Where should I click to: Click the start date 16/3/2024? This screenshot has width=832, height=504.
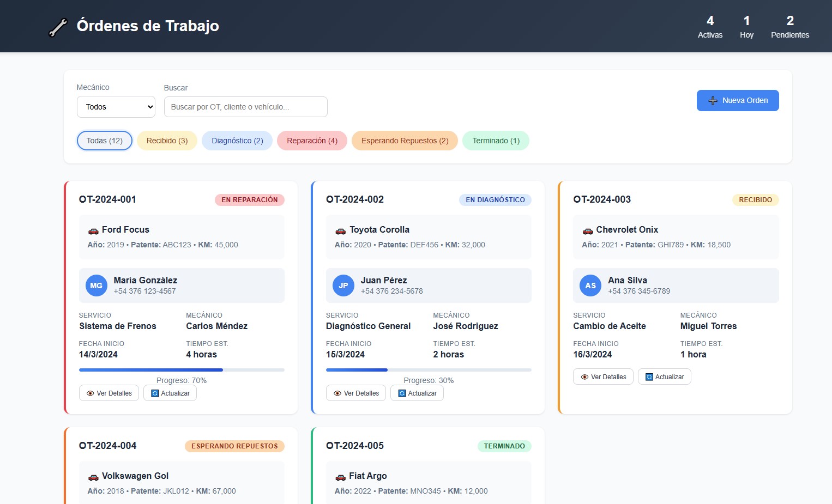pos(592,355)
